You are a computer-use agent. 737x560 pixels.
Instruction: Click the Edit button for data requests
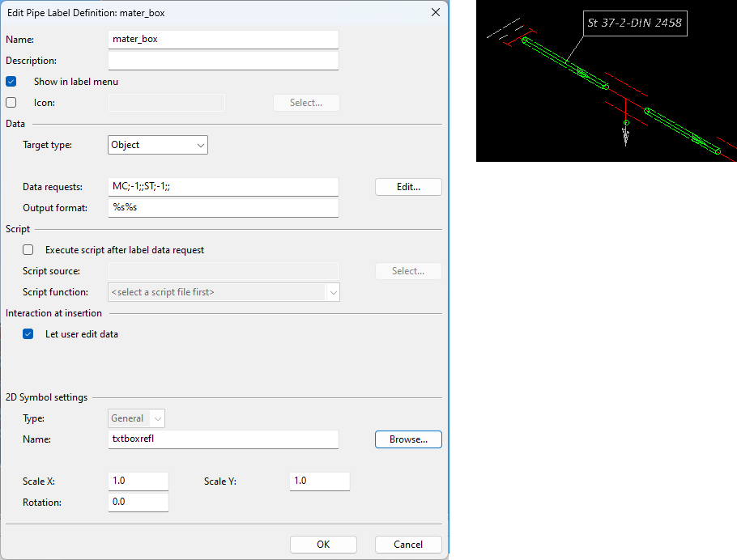click(x=408, y=187)
